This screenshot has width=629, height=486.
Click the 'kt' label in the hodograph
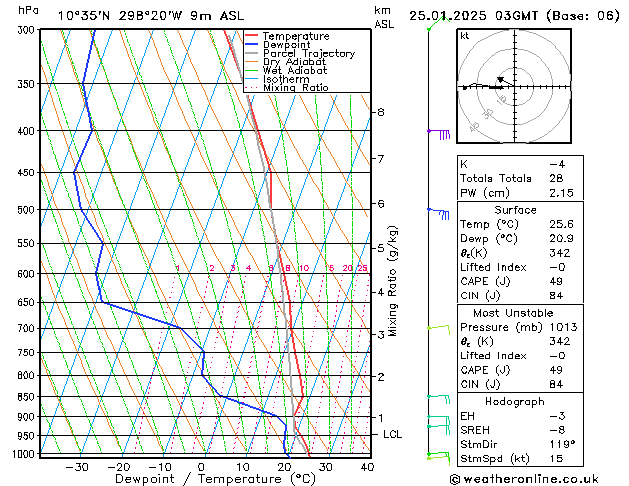click(x=465, y=36)
